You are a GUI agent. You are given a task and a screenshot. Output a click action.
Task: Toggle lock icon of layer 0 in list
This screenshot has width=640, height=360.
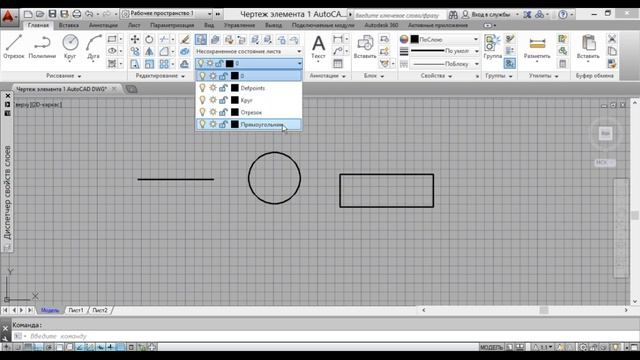[x=223, y=76]
